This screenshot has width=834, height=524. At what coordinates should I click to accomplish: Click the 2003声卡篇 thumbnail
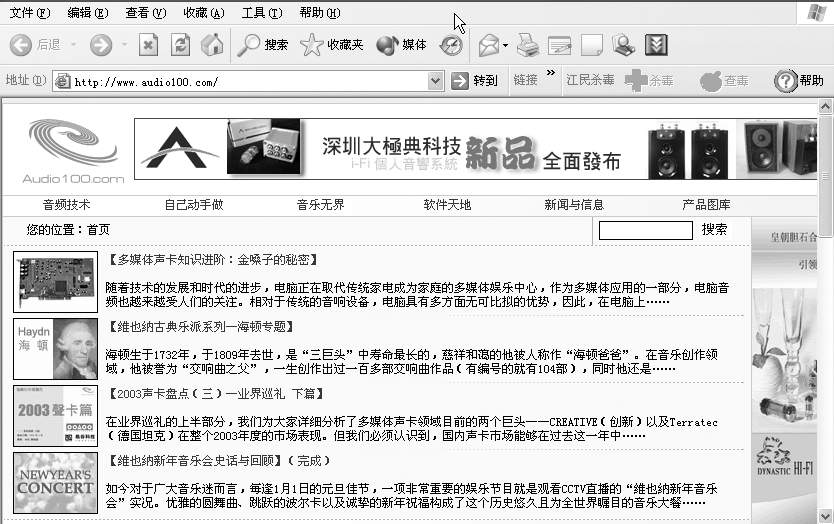click(x=56, y=416)
